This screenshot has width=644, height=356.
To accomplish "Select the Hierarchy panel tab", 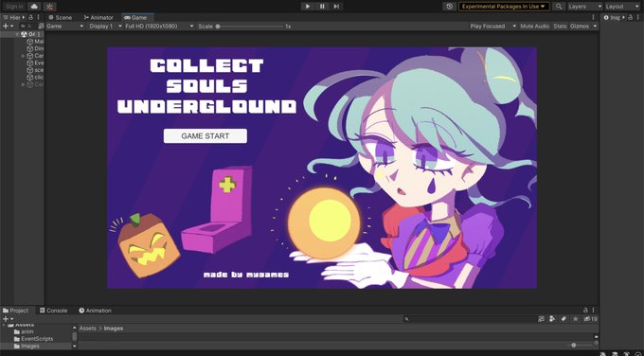I will point(12,17).
